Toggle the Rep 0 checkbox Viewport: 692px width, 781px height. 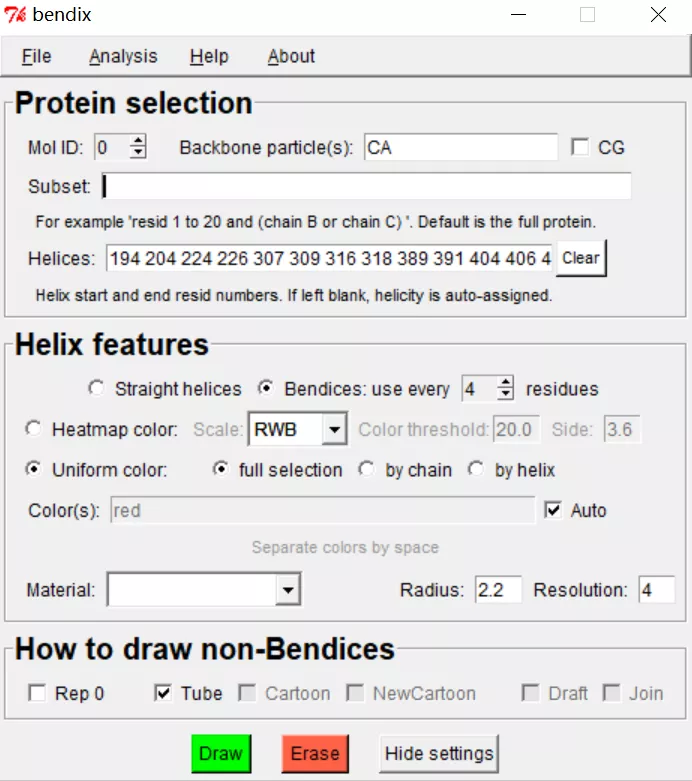[37, 693]
